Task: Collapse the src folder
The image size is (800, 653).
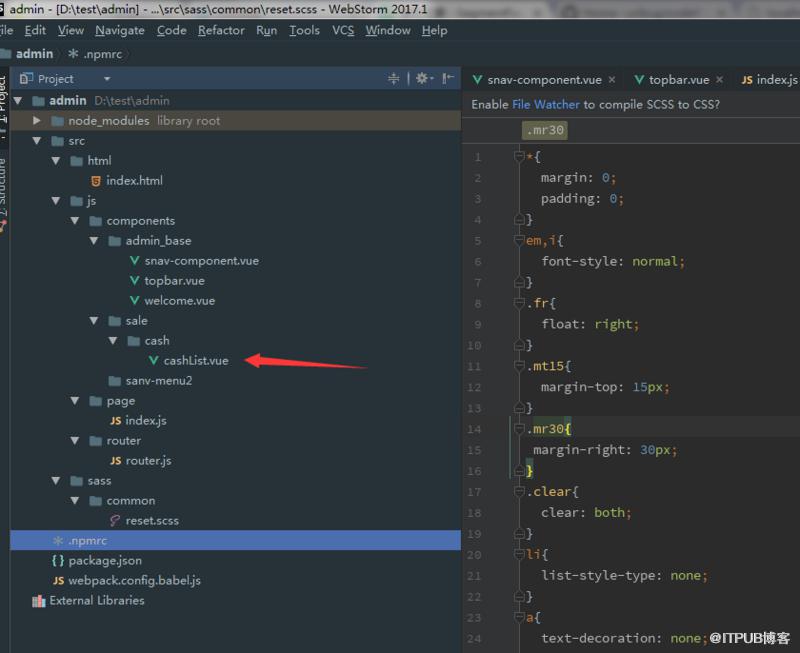Action: click(37, 140)
